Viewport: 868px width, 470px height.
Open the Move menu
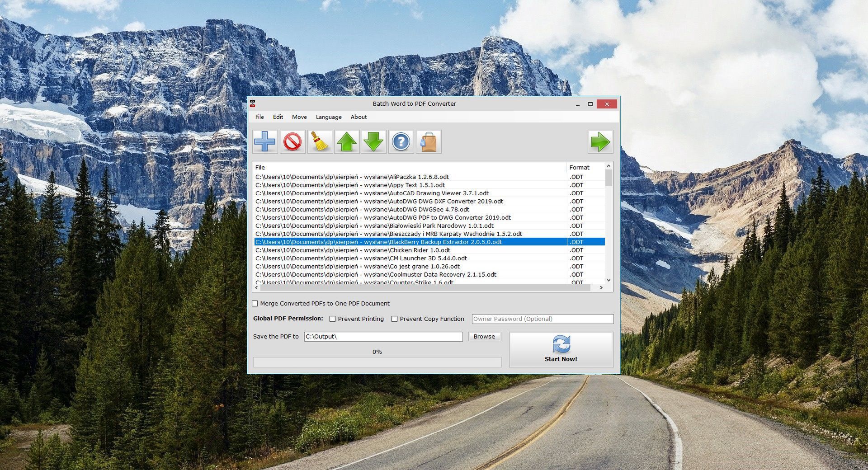pos(299,117)
